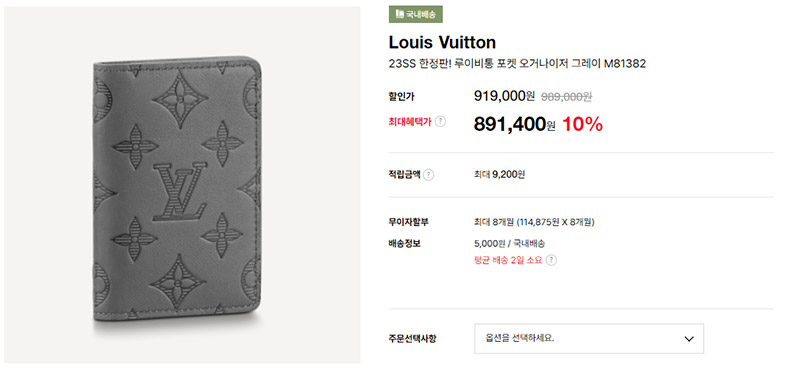Screen dimensions: 800x368
Task: Select the 891,400원 max benefit price
Action: [x=514, y=124]
